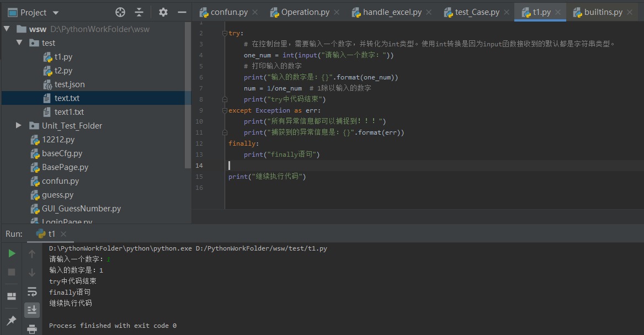Select t2.py in project tree
Viewport: 644px width, 335px height.
click(63, 71)
